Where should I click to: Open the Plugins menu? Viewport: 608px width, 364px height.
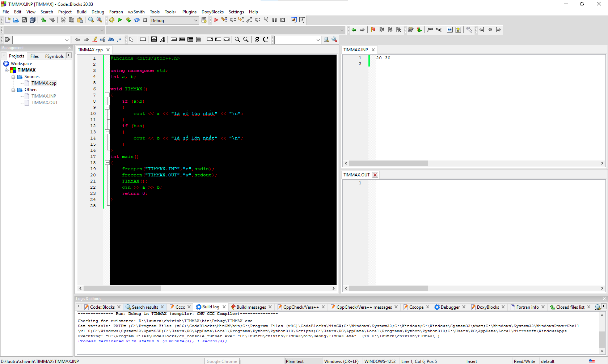point(189,12)
